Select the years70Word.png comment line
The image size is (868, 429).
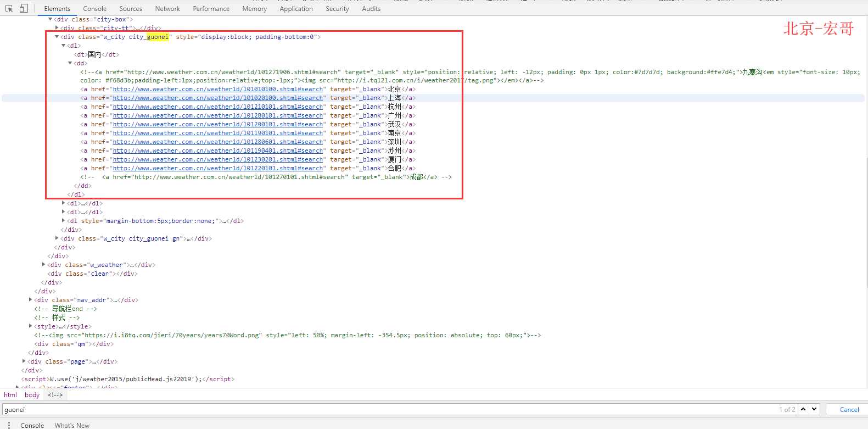click(x=288, y=335)
